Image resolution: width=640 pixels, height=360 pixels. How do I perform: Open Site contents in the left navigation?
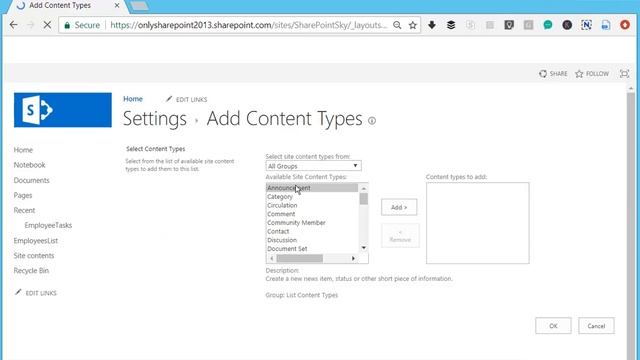34,256
